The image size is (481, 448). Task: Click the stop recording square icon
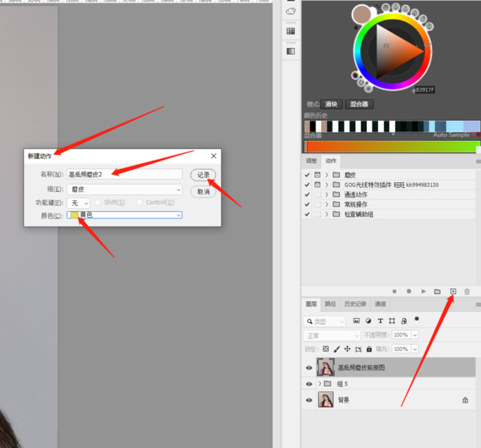[x=394, y=291]
